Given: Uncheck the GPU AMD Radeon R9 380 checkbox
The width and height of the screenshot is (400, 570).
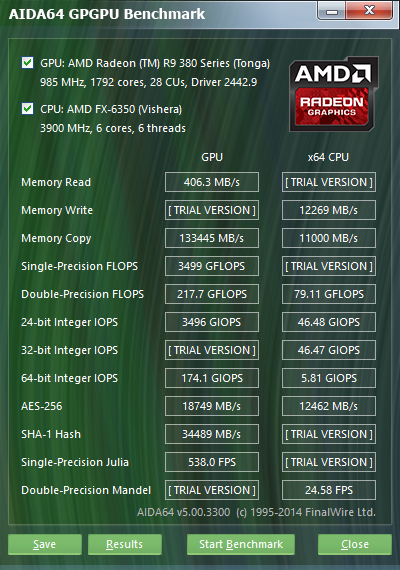Looking at the screenshot, I should click(28, 63).
